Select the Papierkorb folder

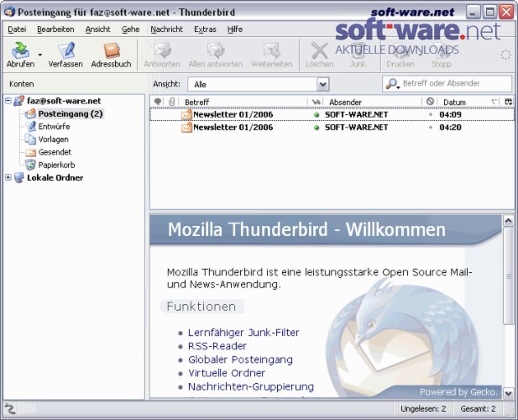point(56,165)
